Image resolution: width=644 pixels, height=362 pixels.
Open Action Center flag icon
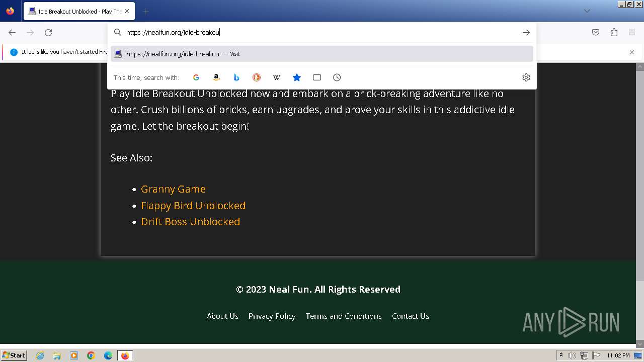pyautogui.click(x=596, y=355)
